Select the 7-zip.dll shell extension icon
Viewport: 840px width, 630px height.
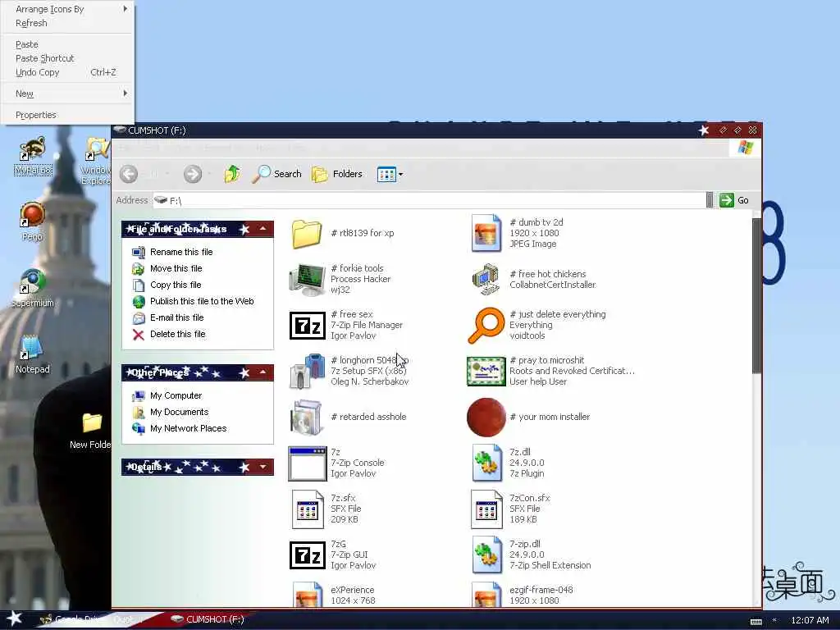pos(486,555)
